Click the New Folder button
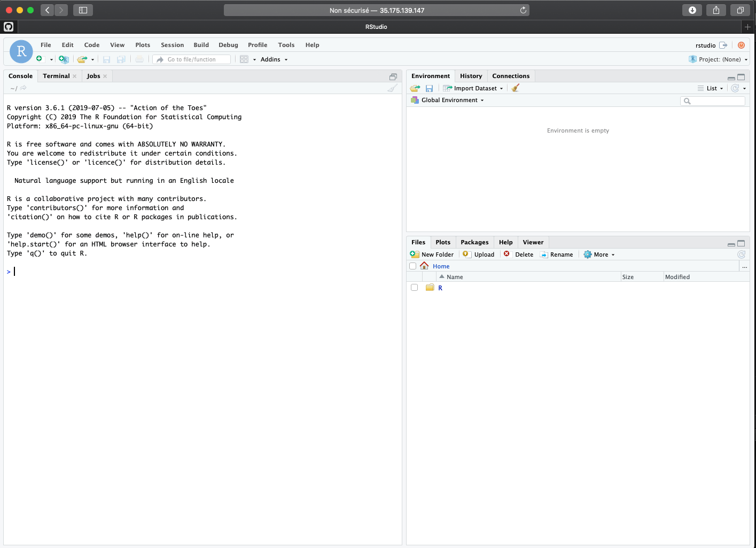The width and height of the screenshot is (756, 548). [x=432, y=254]
